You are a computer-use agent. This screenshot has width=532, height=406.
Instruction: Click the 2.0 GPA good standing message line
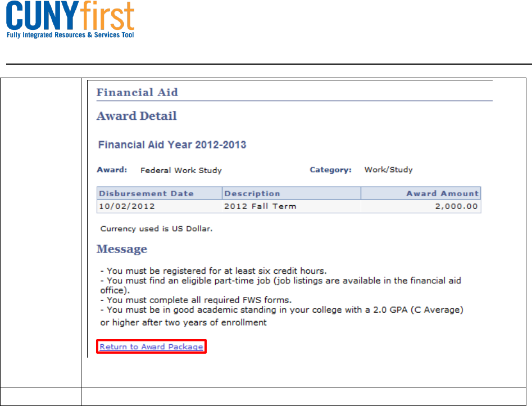click(x=281, y=316)
